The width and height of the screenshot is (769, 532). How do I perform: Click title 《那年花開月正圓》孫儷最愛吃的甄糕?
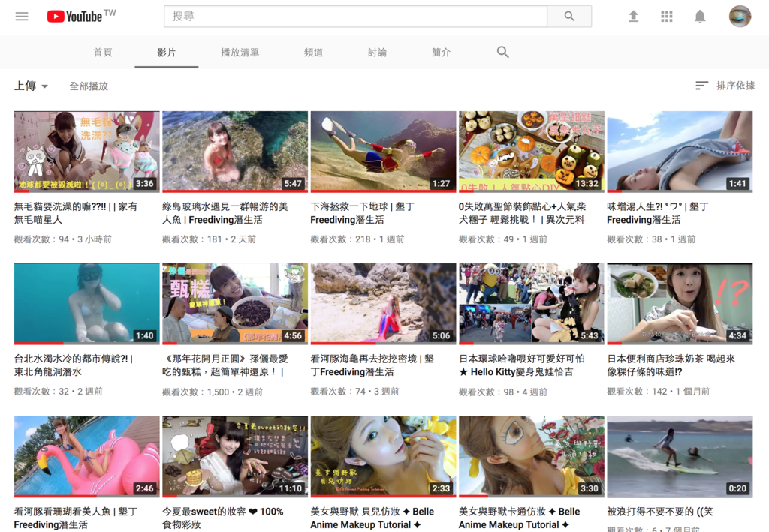(225, 365)
